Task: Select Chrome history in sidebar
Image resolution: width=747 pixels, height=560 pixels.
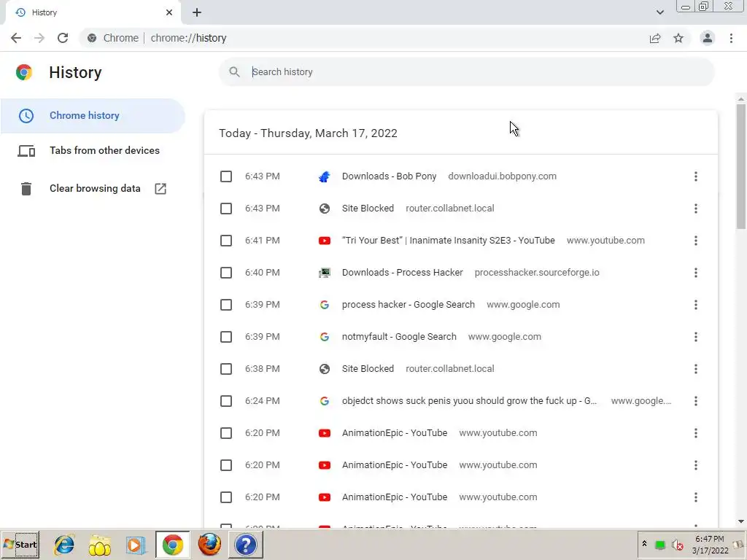Action: tap(93, 116)
